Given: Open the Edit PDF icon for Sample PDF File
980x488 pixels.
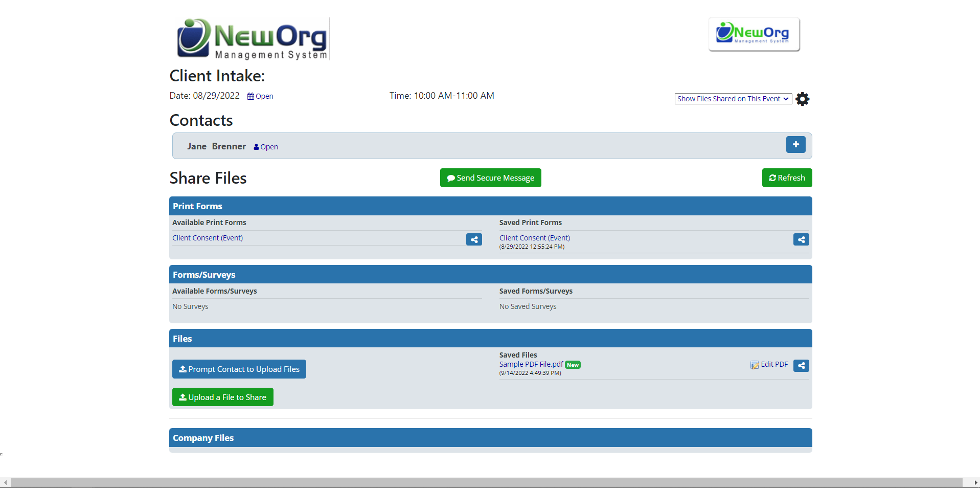Looking at the screenshot, I should 755,364.
